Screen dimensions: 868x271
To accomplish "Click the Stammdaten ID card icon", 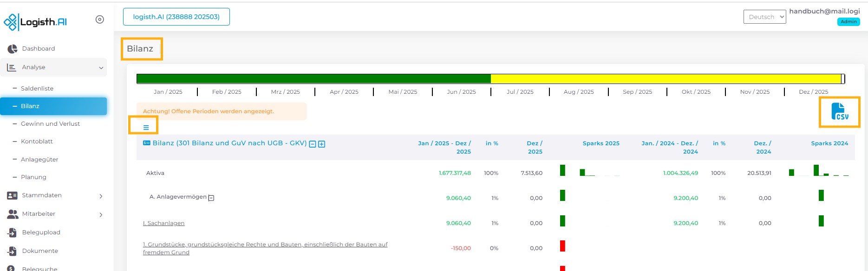I will (x=13, y=195).
